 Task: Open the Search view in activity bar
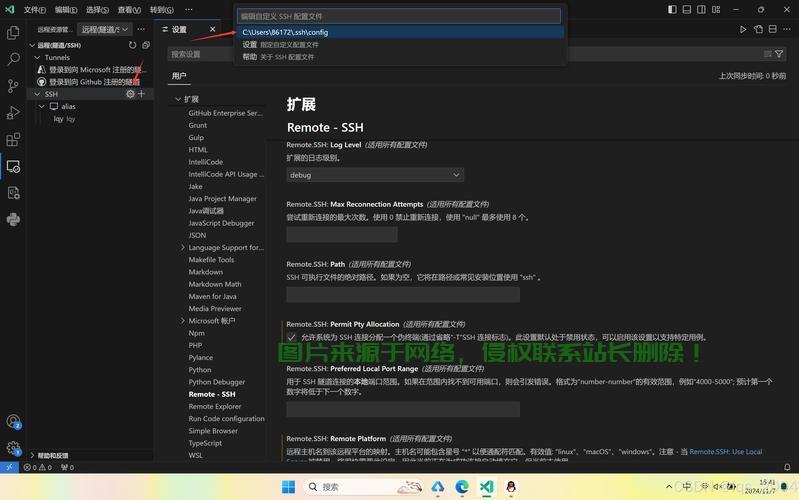[x=13, y=59]
